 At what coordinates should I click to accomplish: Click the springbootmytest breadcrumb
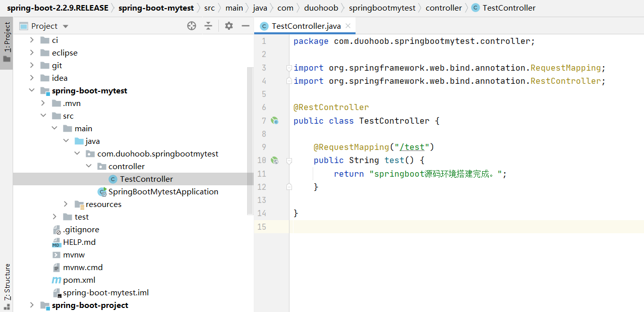[x=382, y=8]
